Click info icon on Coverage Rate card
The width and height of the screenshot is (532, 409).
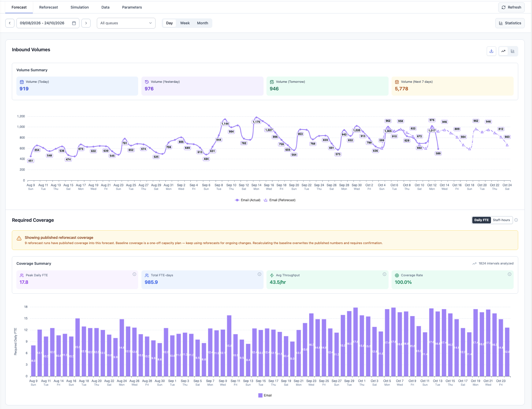[x=509, y=274]
